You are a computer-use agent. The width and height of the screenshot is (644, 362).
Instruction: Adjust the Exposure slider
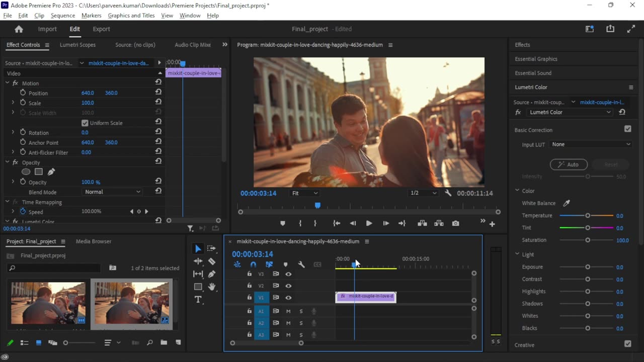coord(587,267)
